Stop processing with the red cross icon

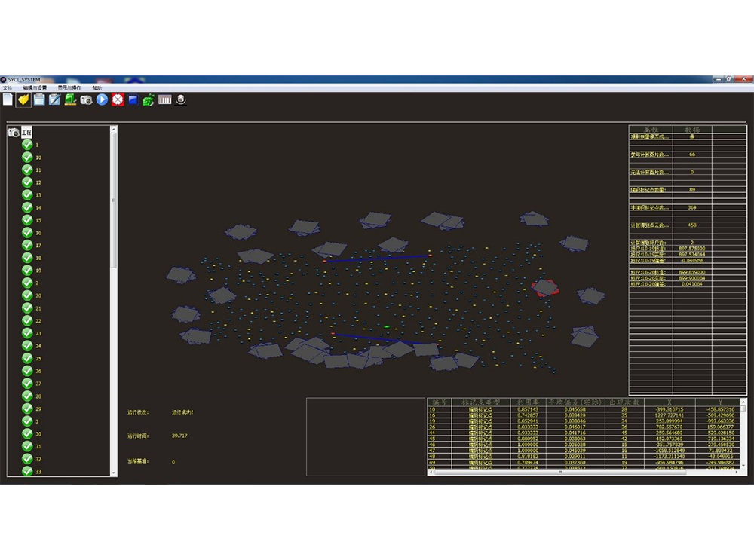(118, 99)
